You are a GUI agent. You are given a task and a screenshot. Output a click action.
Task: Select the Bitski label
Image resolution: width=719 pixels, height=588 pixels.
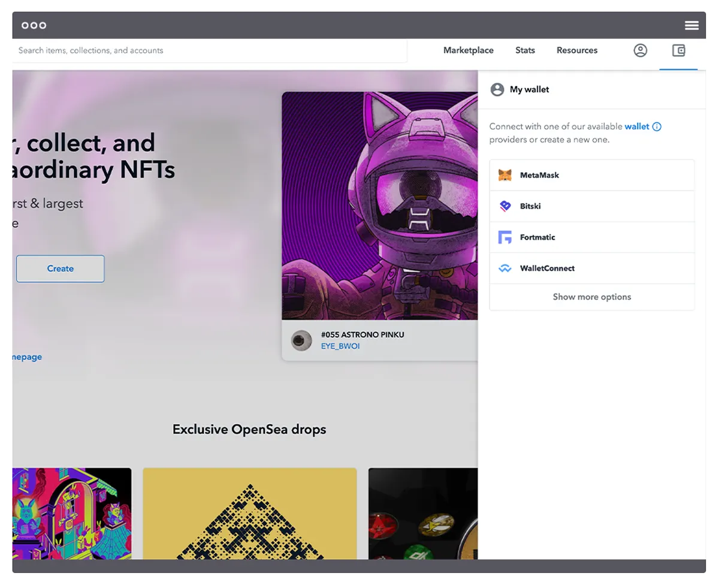(x=530, y=206)
